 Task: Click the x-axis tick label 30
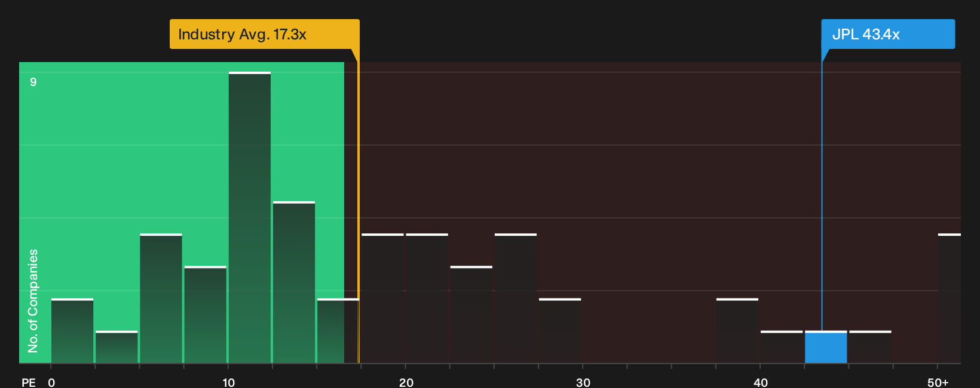(583, 383)
